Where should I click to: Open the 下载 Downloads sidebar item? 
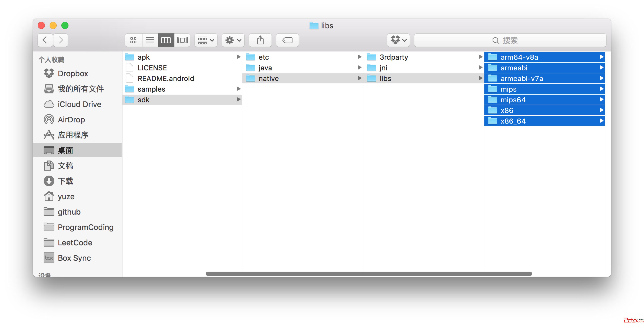(x=65, y=181)
